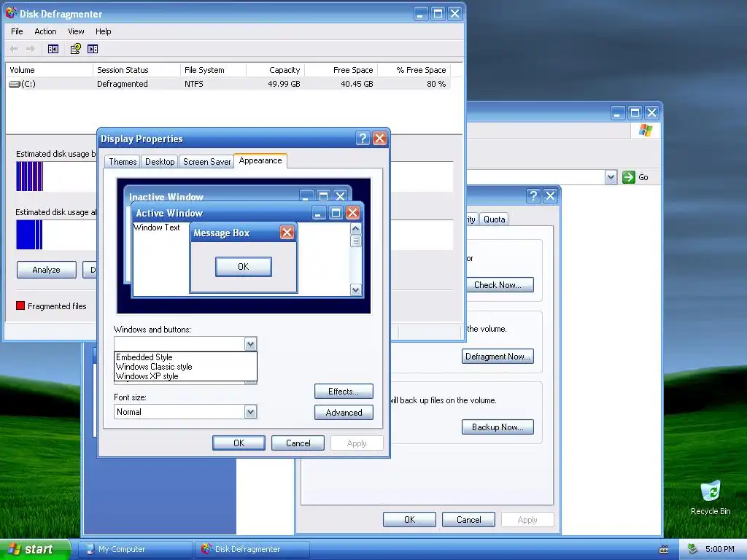Click OK in the drive properties dialog
This screenshot has height=560, width=747.
point(409,519)
